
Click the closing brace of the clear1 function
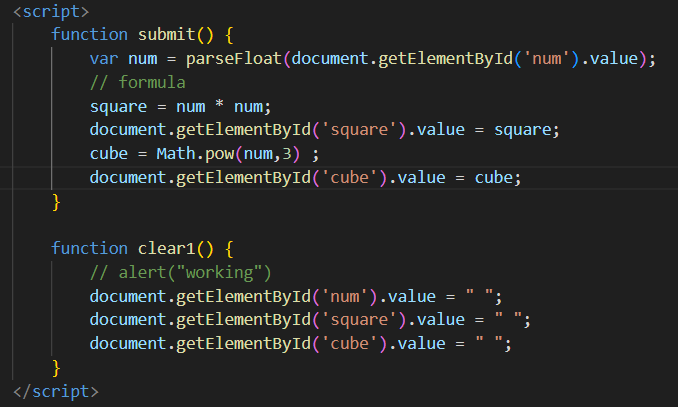pyautogui.click(x=56, y=368)
